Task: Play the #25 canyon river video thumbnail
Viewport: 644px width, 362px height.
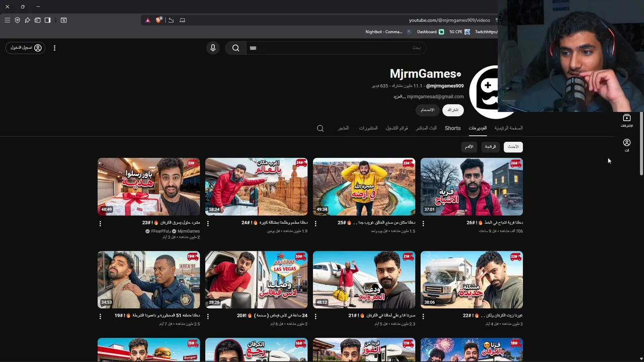Action: [364, 187]
